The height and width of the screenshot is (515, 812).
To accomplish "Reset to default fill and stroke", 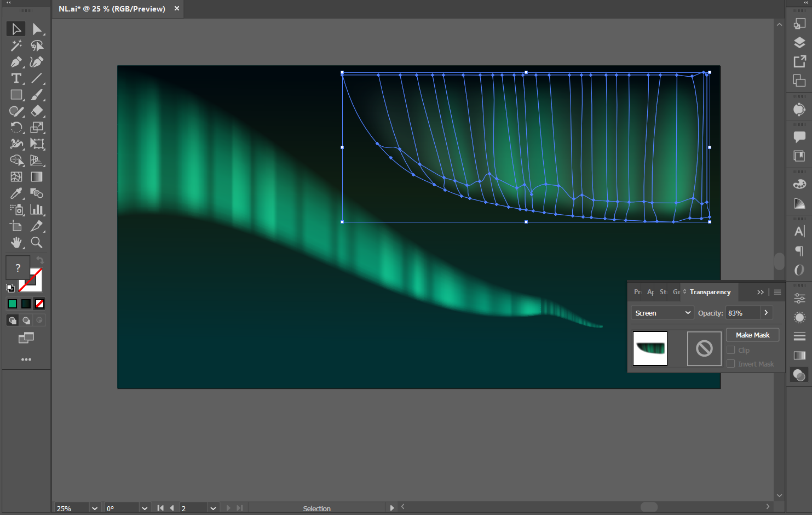I will (x=10, y=288).
